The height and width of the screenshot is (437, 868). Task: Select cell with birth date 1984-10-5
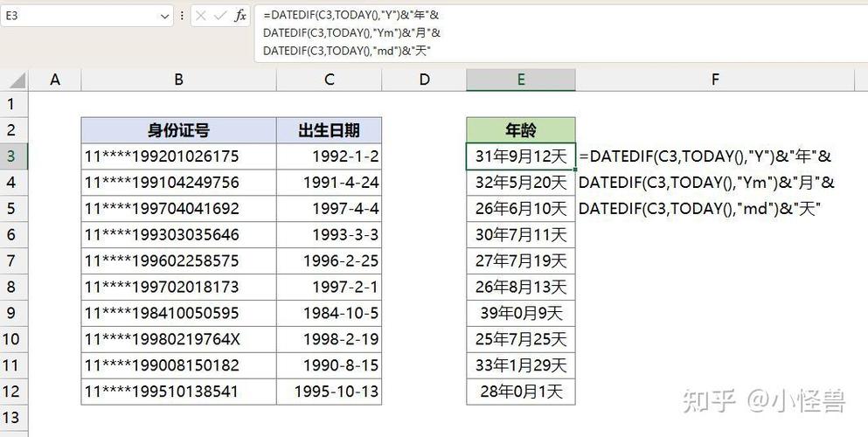[x=329, y=313]
